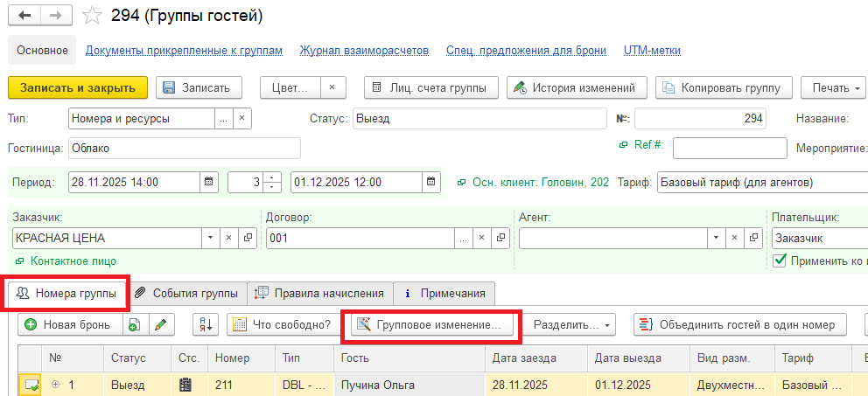
Task: Open Групповое изменение... dialog
Action: [x=432, y=324]
